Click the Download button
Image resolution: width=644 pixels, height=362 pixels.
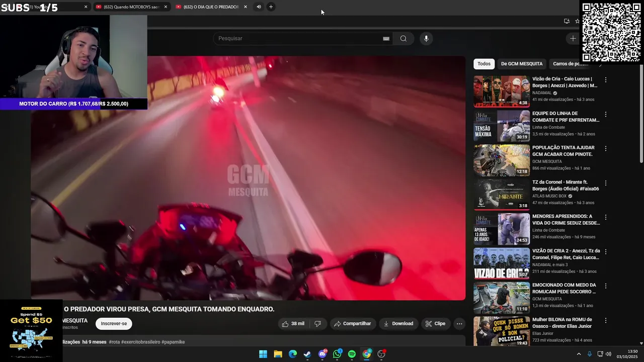(398, 324)
